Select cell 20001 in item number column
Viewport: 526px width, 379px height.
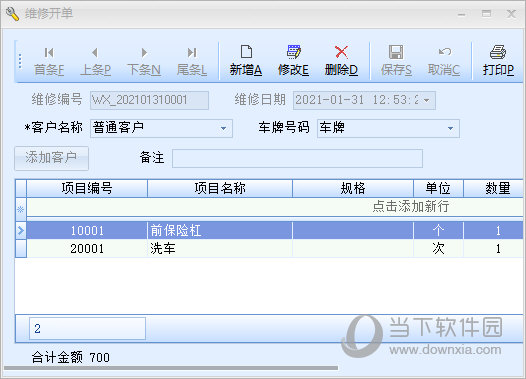[x=87, y=249]
